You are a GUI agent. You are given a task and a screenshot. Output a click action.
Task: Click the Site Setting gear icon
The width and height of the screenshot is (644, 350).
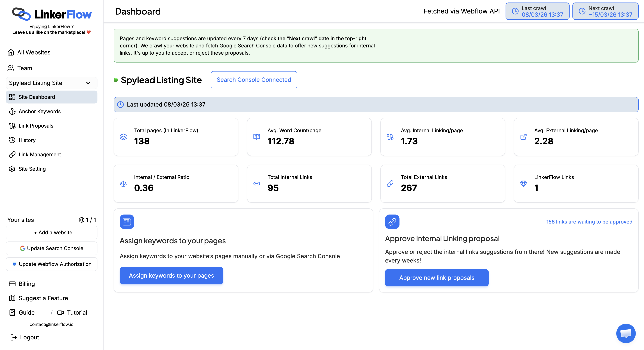[12, 169]
